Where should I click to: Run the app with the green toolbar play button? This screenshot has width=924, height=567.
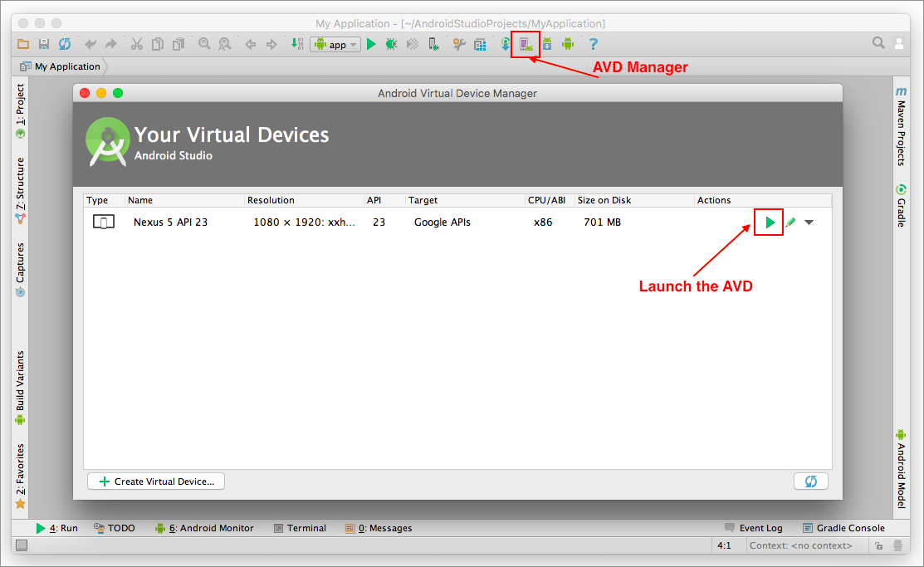pyautogui.click(x=371, y=44)
